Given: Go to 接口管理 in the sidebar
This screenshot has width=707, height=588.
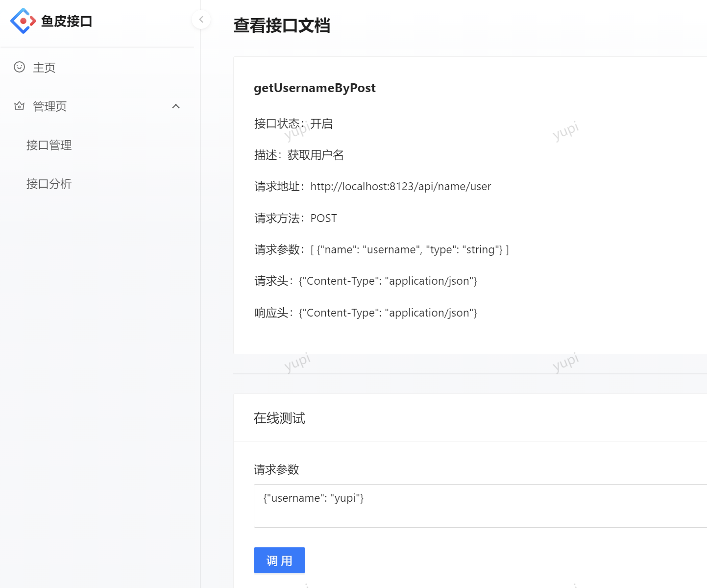Looking at the screenshot, I should [x=49, y=145].
